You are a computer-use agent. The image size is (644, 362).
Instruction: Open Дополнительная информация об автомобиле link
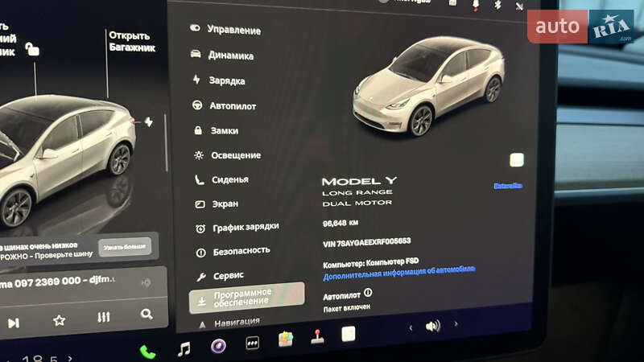(398, 273)
